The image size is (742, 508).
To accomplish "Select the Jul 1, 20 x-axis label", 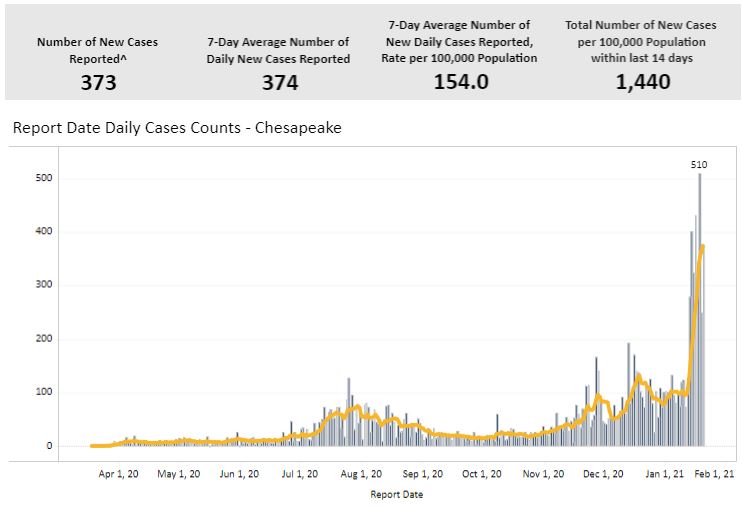I will pyautogui.click(x=301, y=476).
